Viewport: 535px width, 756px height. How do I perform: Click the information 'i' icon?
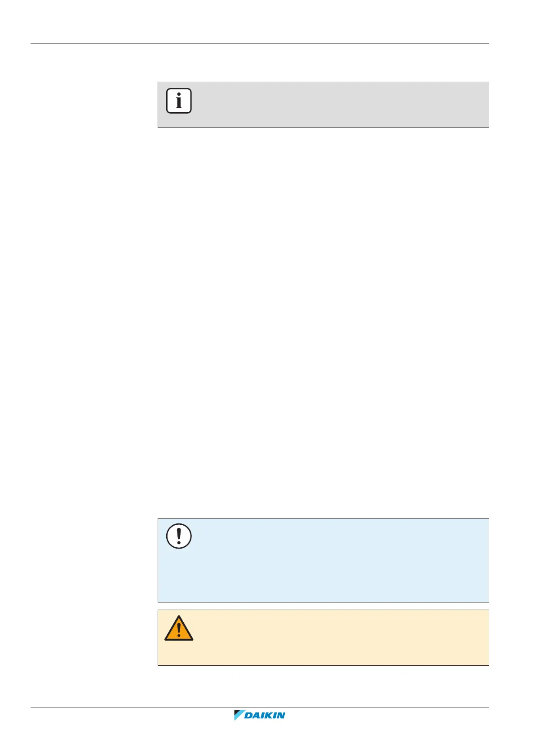pos(179,101)
